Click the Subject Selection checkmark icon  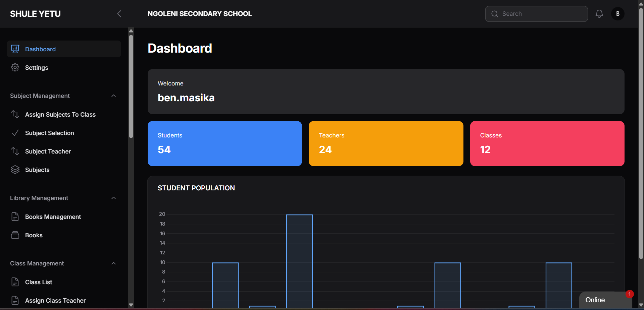coord(15,133)
